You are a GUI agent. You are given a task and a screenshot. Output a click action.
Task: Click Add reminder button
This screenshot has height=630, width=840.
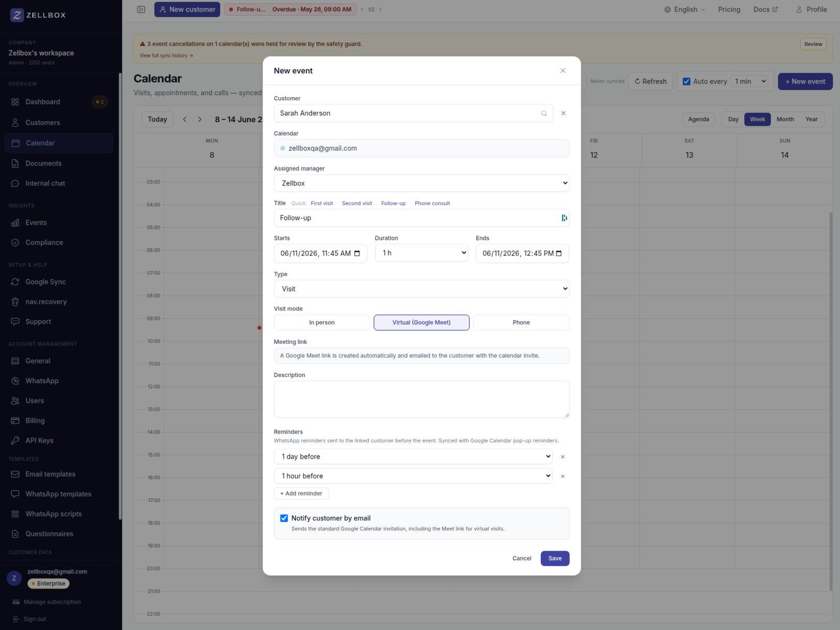tap(301, 493)
